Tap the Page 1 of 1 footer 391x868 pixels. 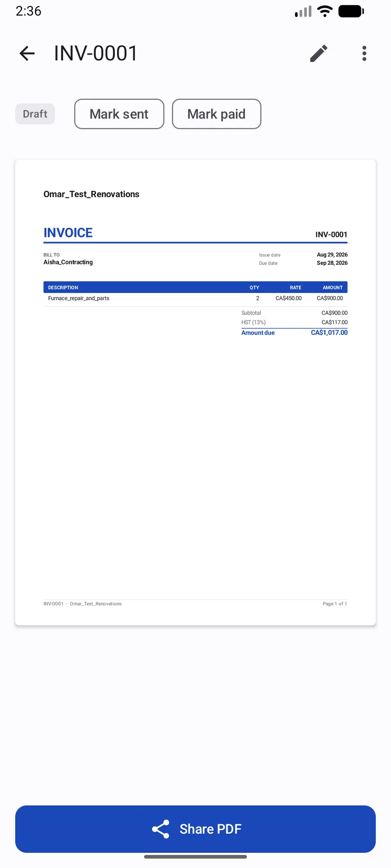(335, 604)
